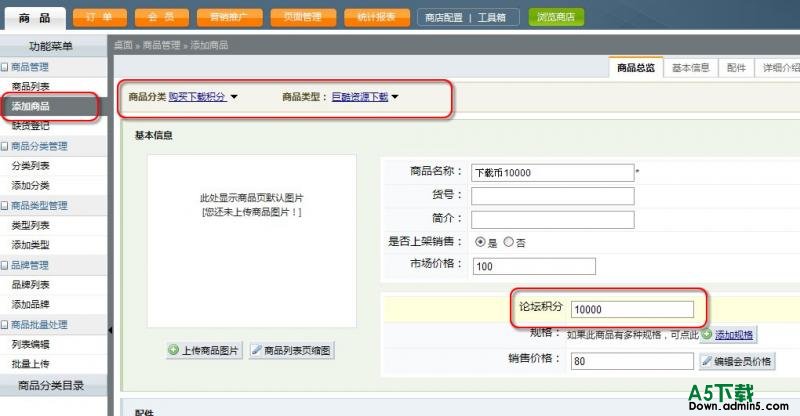Open 添加分类 in sidebar
The height and width of the screenshot is (416, 800).
[31, 185]
